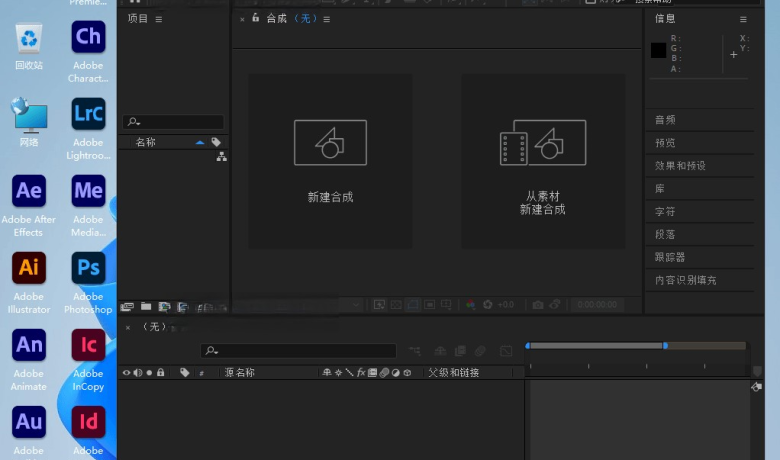The image size is (780, 460).
Task: Click the Project panel search field
Action: [x=173, y=122]
